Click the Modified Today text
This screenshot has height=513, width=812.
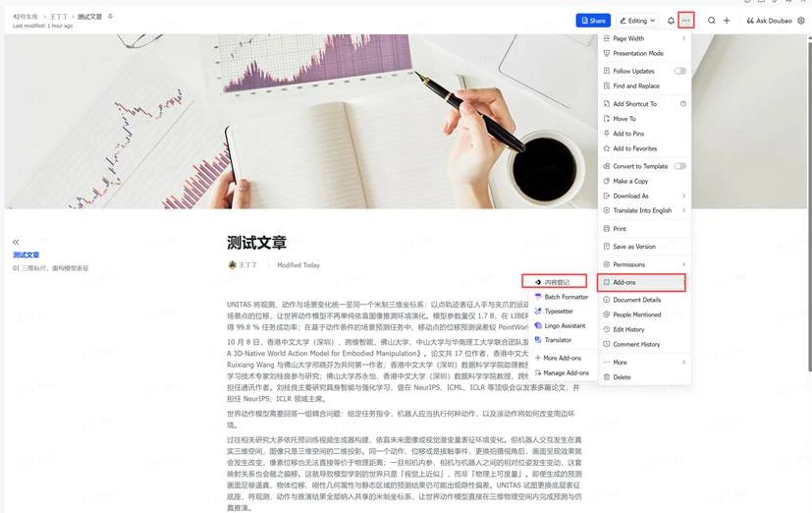[298, 264]
